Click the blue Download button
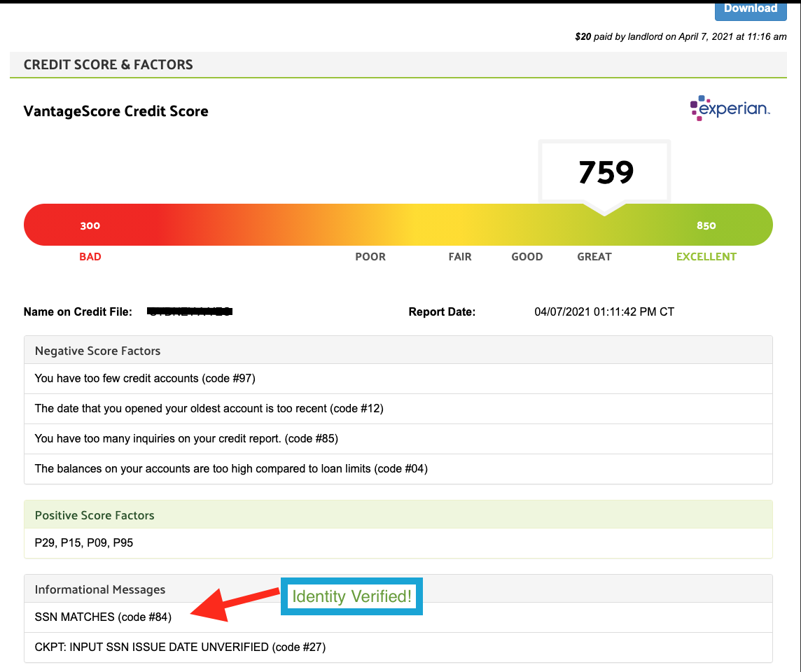The height and width of the screenshot is (672, 801). 750,9
